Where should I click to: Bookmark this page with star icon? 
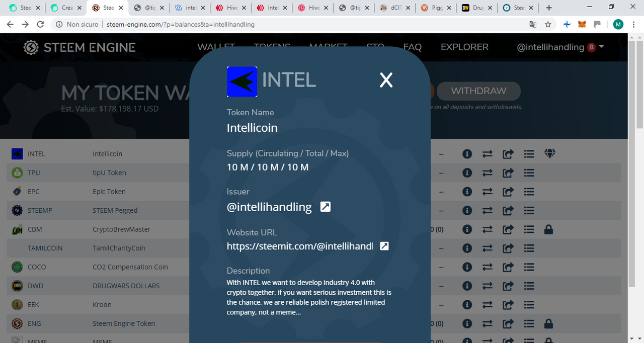click(548, 24)
